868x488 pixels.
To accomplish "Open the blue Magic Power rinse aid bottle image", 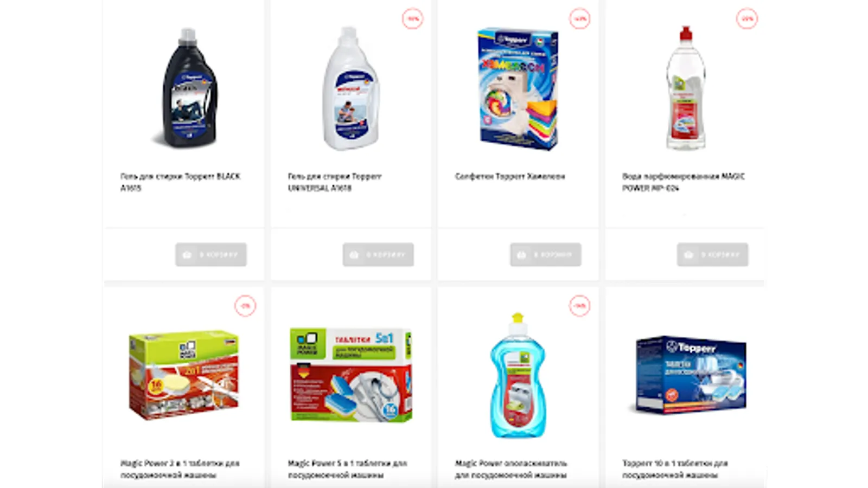I will [518, 375].
